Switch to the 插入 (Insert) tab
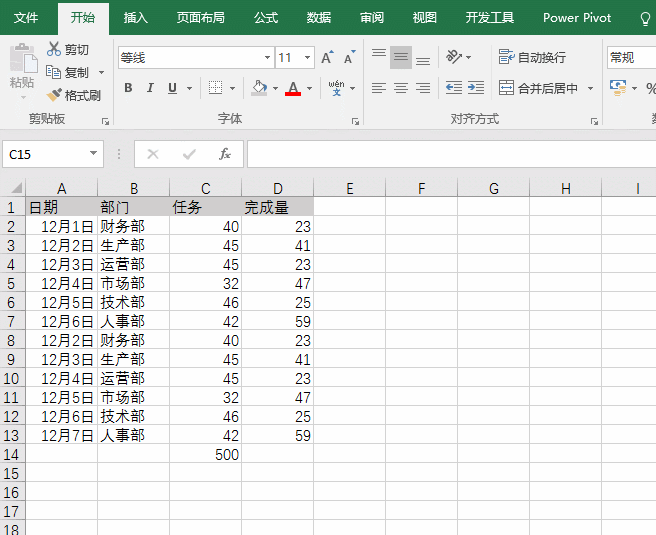The image size is (656, 535). [x=135, y=18]
